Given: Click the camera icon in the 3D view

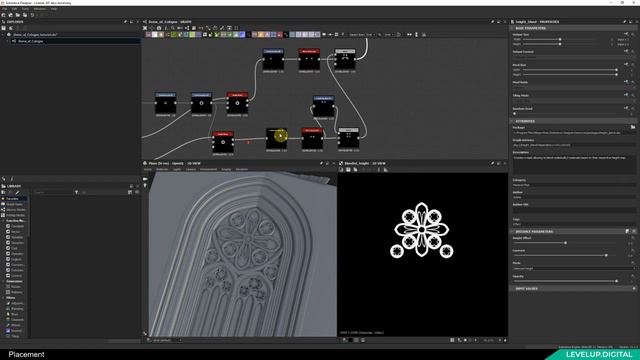Looking at the screenshot, I should 145,179.
